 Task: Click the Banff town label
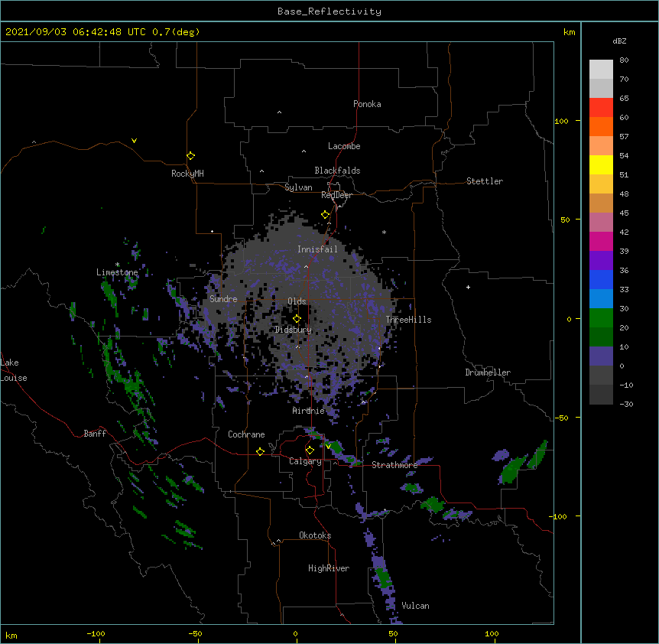click(x=95, y=434)
